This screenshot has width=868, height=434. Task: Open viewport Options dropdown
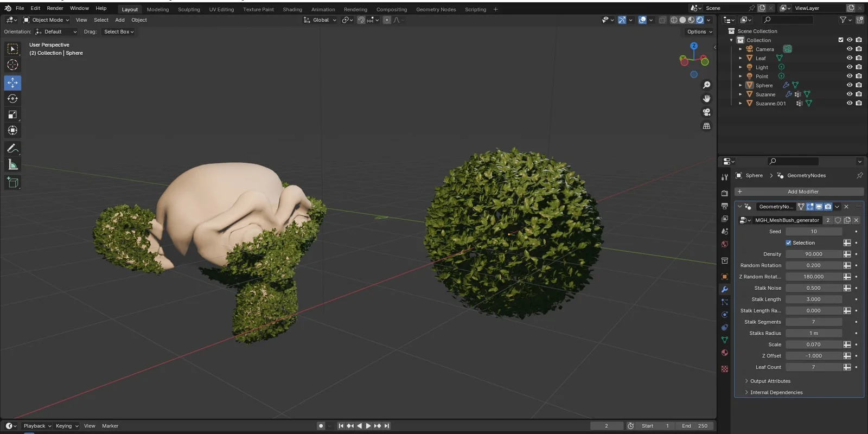(x=699, y=31)
